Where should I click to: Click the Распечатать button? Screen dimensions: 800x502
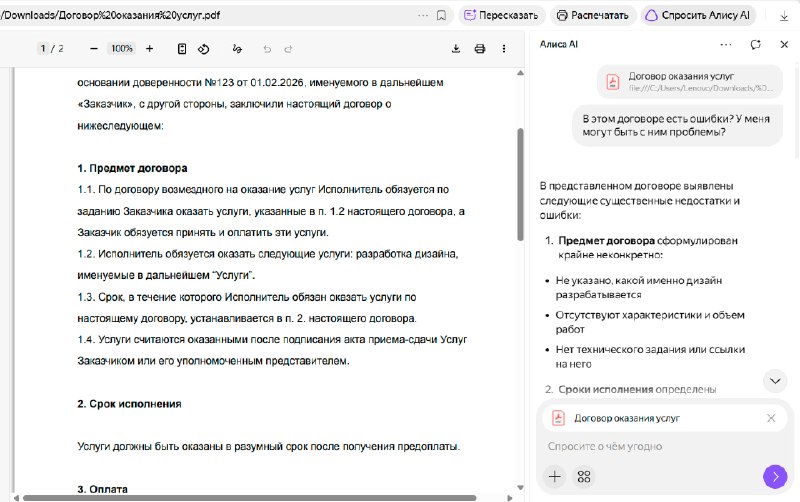pos(593,15)
